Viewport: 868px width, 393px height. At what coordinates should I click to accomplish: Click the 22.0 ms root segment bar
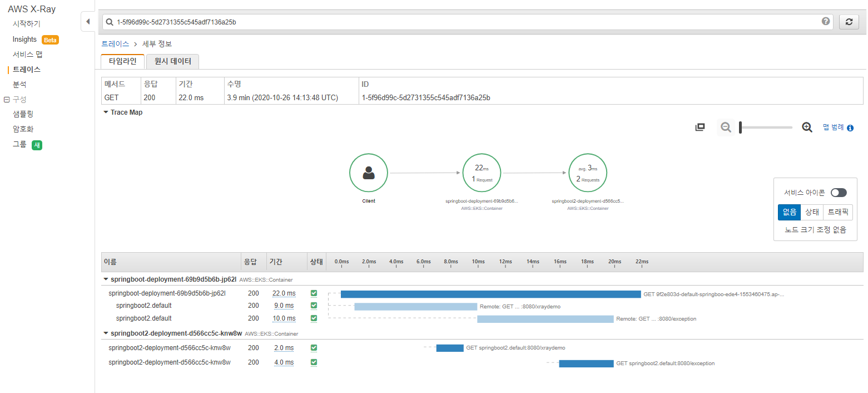(491, 294)
